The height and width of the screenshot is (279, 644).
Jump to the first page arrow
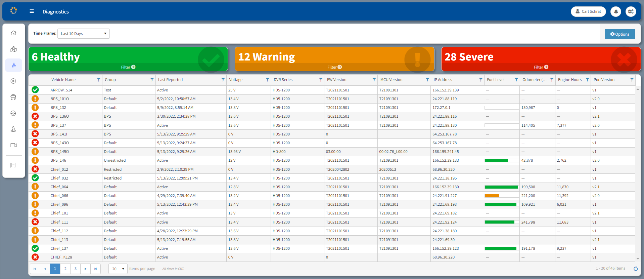pyautogui.click(x=35, y=269)
